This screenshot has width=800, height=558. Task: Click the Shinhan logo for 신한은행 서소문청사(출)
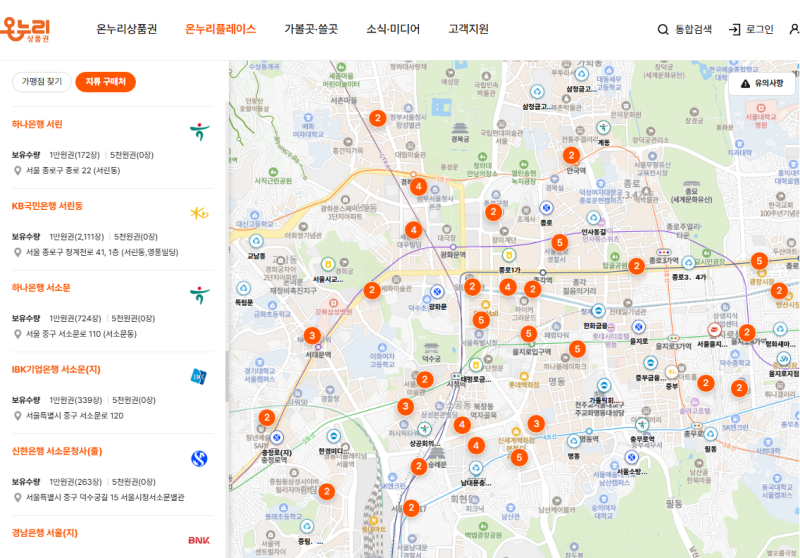pyautogui.click(x=199, y=459)
